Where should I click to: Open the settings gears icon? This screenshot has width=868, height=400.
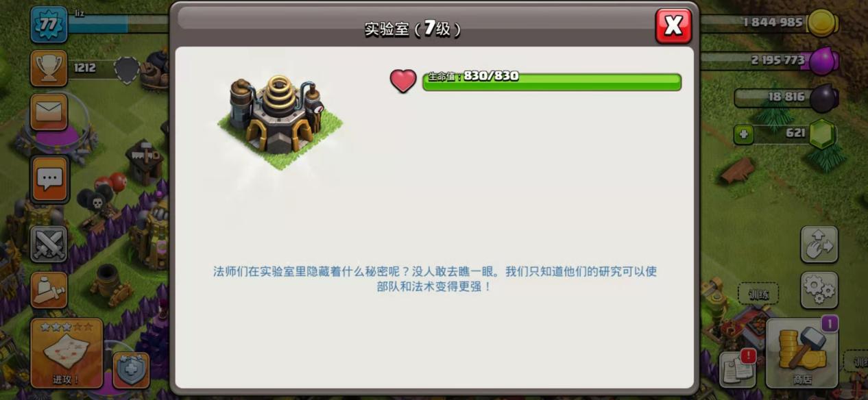click(819, 290)
